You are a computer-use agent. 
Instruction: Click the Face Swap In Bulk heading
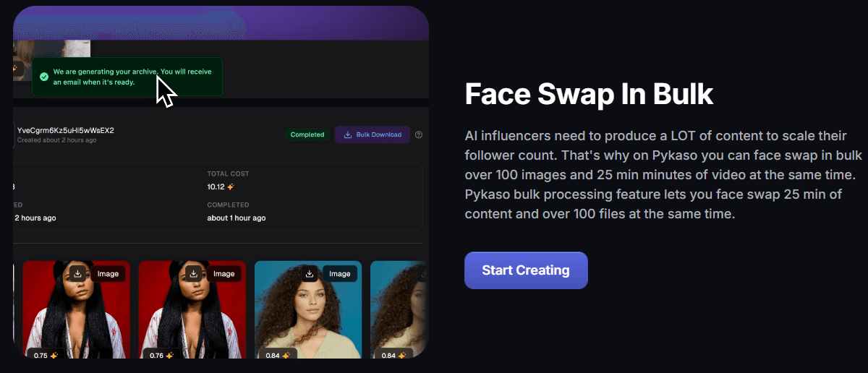(x=589, y=94)
